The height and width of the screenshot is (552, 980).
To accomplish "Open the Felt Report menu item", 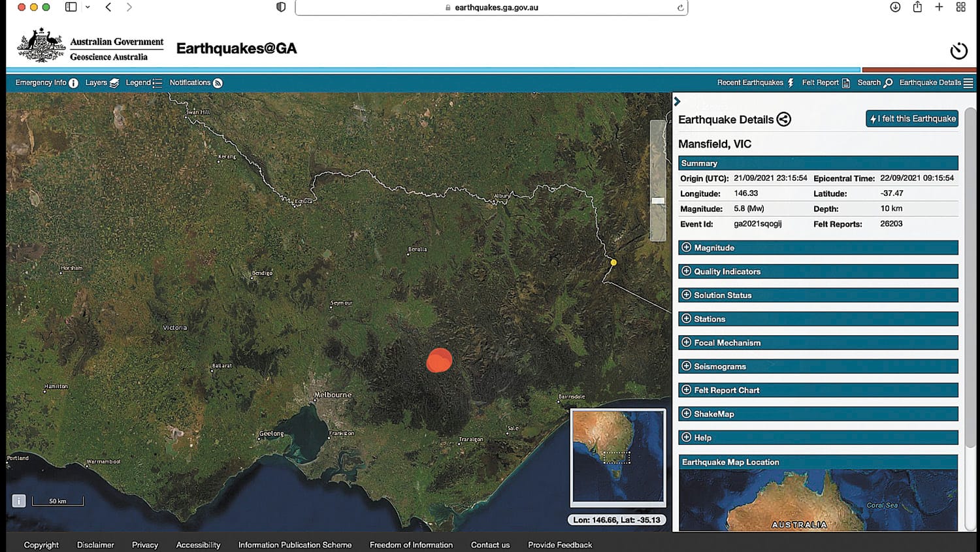I will [x=825, y=83].
